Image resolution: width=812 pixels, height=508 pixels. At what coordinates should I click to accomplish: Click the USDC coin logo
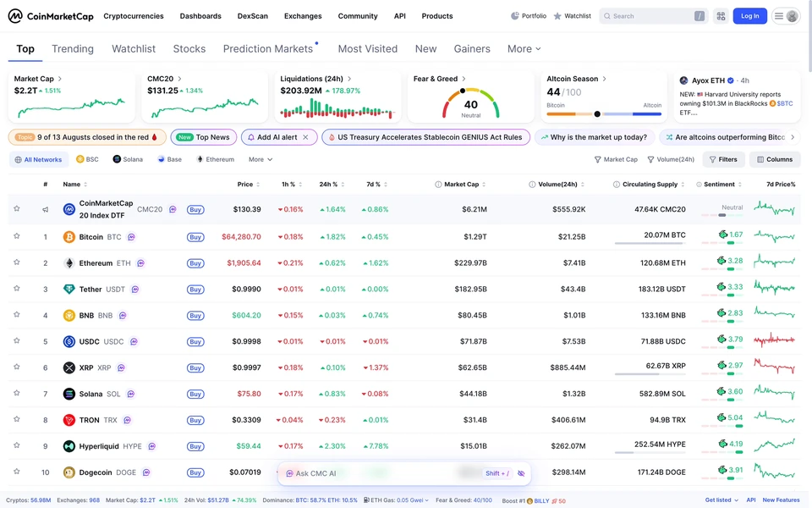[69, 341]
